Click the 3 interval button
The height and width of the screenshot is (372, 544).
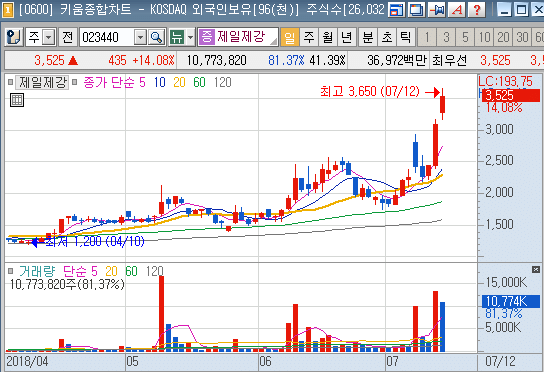point(446,37)
